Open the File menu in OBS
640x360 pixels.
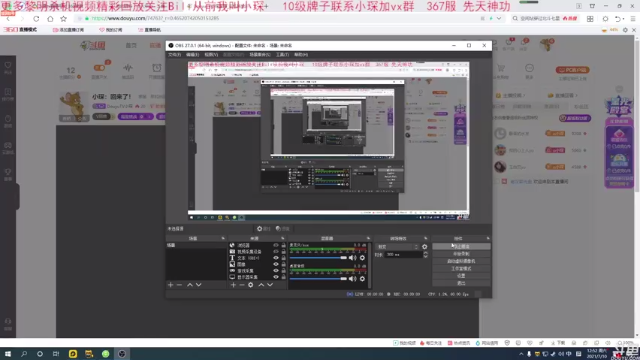(174, 55)
